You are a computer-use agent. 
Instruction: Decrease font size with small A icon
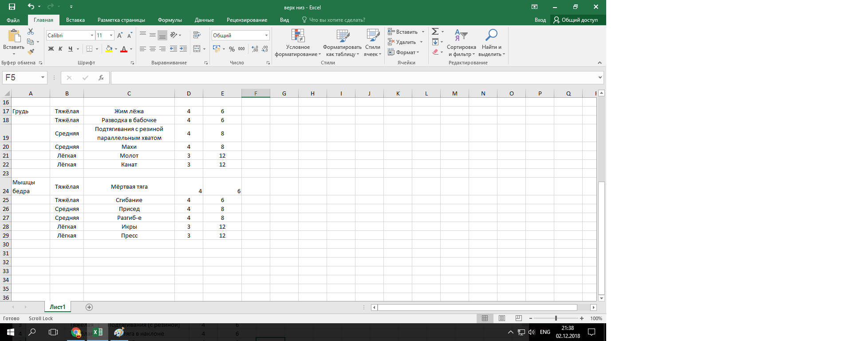[x=130, y=35]
